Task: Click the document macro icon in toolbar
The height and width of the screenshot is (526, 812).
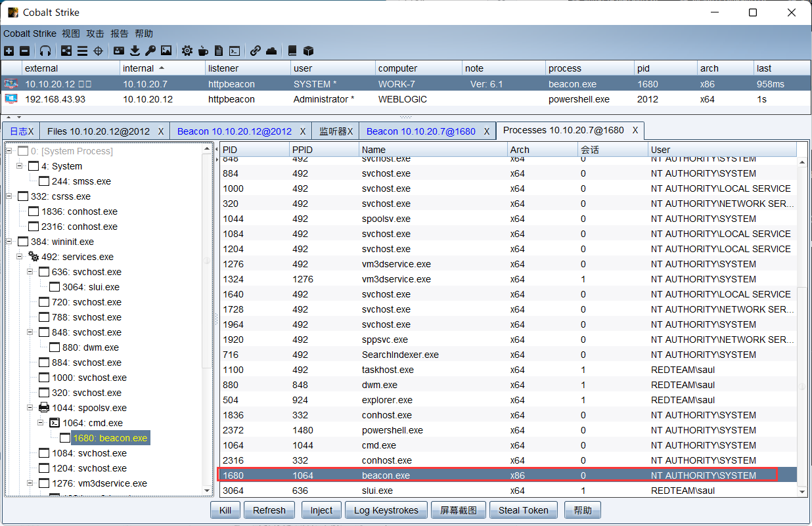Action: [219, 51]
